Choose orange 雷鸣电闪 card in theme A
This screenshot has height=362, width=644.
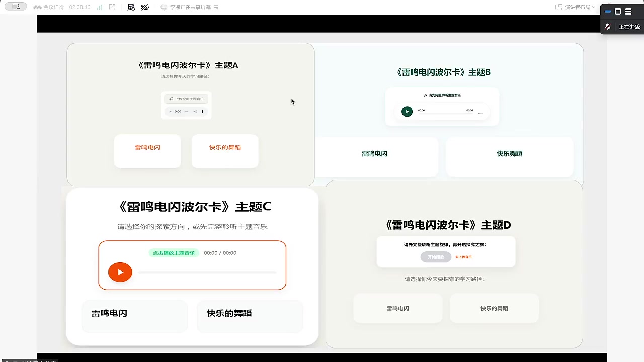click(147, 151)
